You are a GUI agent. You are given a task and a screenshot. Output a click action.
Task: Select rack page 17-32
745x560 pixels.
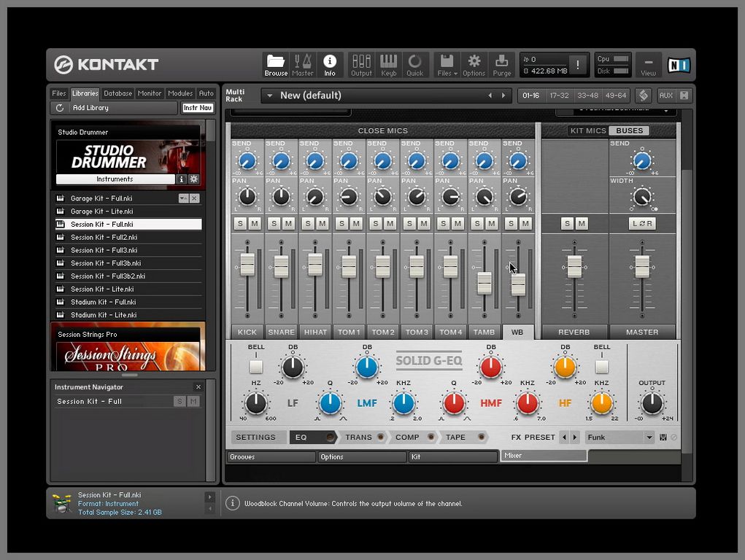click(x=559, y=96)
